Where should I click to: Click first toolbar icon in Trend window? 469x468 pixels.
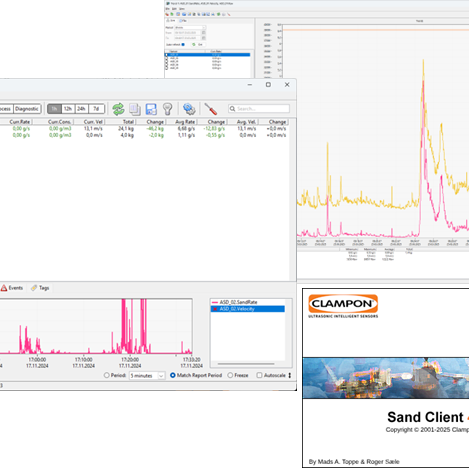coord(167,14)
